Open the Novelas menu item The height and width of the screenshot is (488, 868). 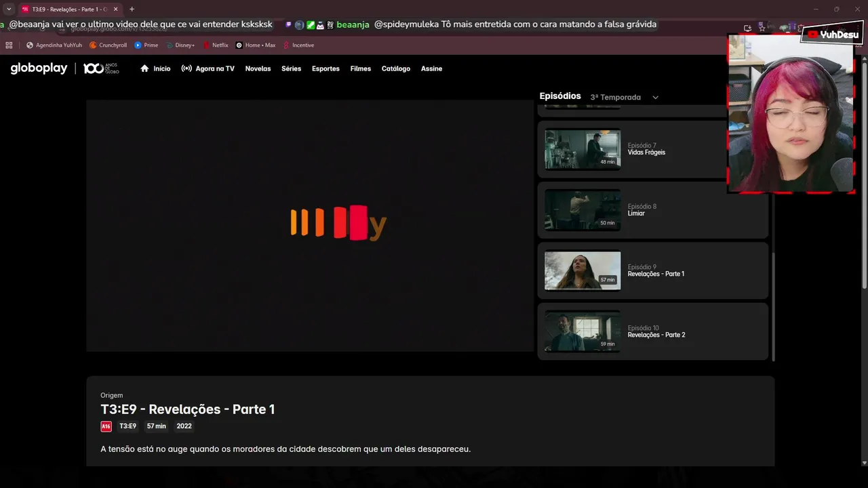click(x=258, y=68)
